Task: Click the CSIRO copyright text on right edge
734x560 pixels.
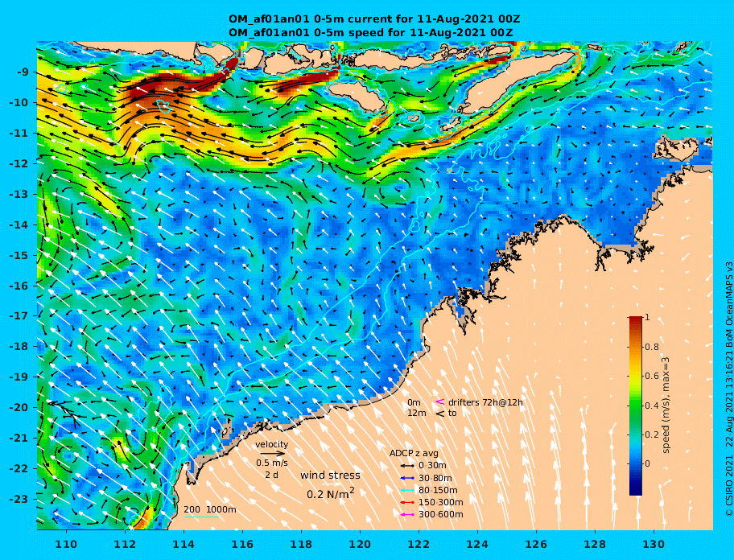Action: [x=728, y=389]
